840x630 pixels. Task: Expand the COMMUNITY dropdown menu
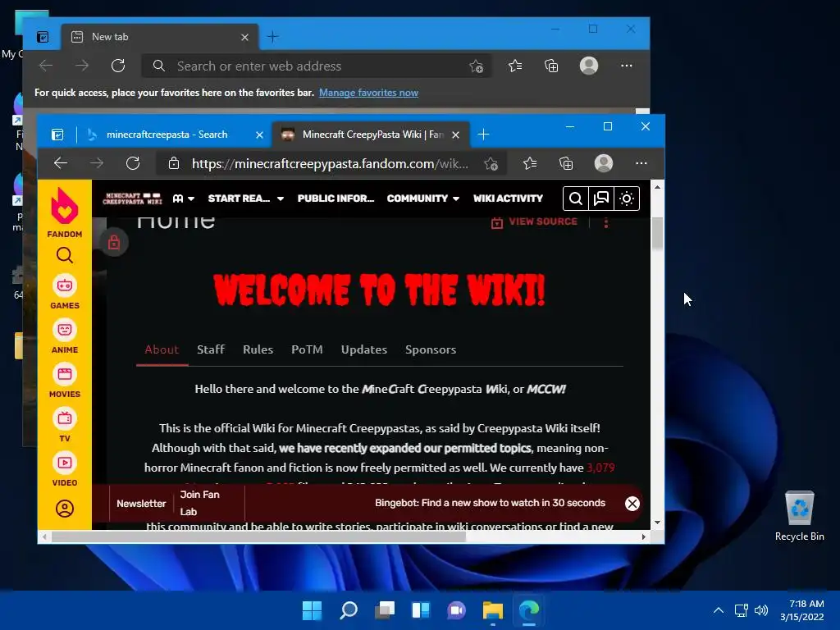pyautogui.click(x=423, y=199)
